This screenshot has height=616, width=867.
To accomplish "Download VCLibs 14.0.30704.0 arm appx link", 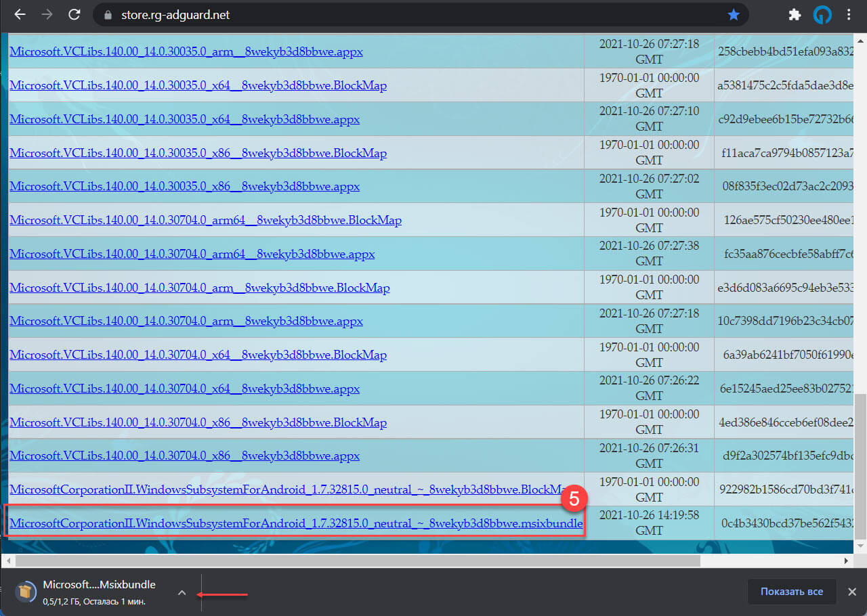I will (x=186, y=321).
